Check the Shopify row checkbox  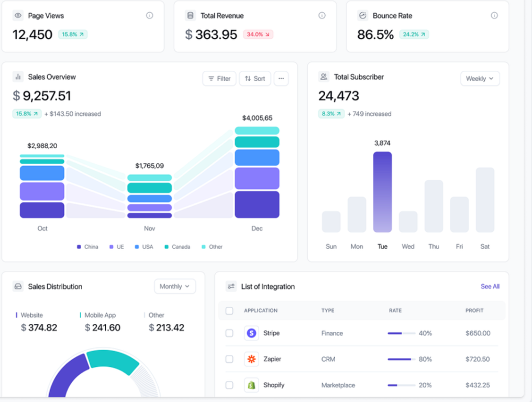tap(229, 385)
